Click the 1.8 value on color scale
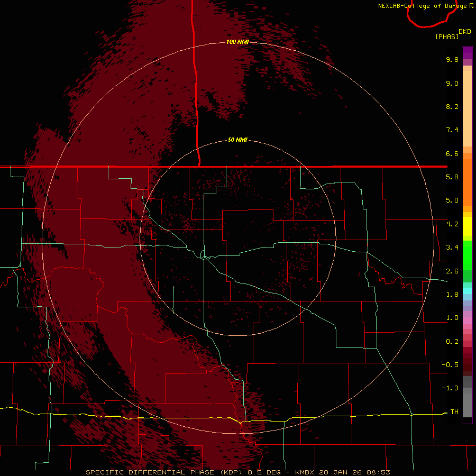The width and height of the screenshot is (476, 476). pos(452,295)
